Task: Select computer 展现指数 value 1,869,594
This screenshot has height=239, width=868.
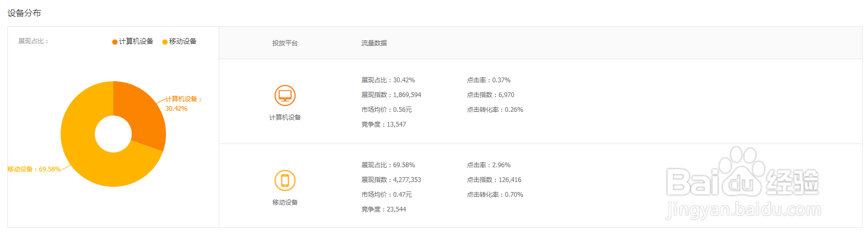Action: coord(407,95)
